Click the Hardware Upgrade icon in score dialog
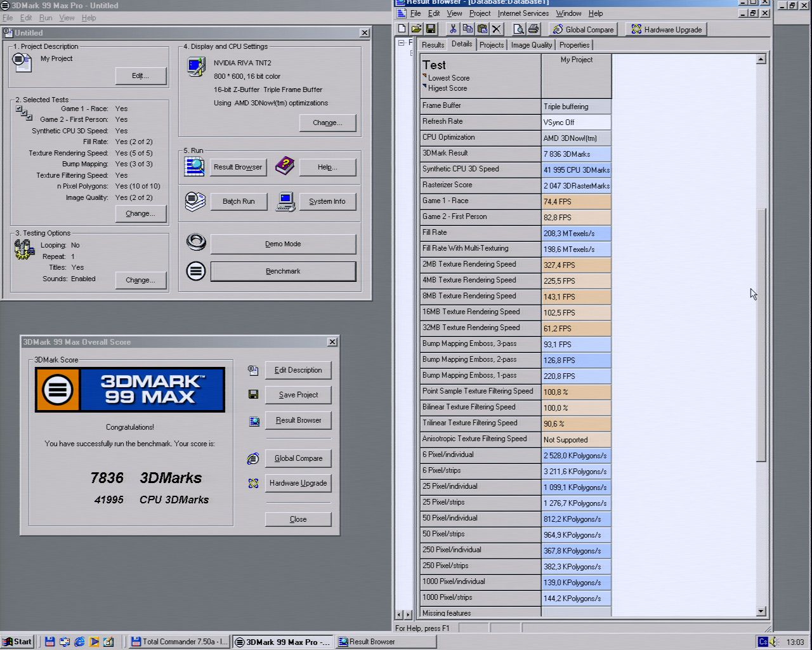The height and width of the screenshot is (650, 812). 253,483
